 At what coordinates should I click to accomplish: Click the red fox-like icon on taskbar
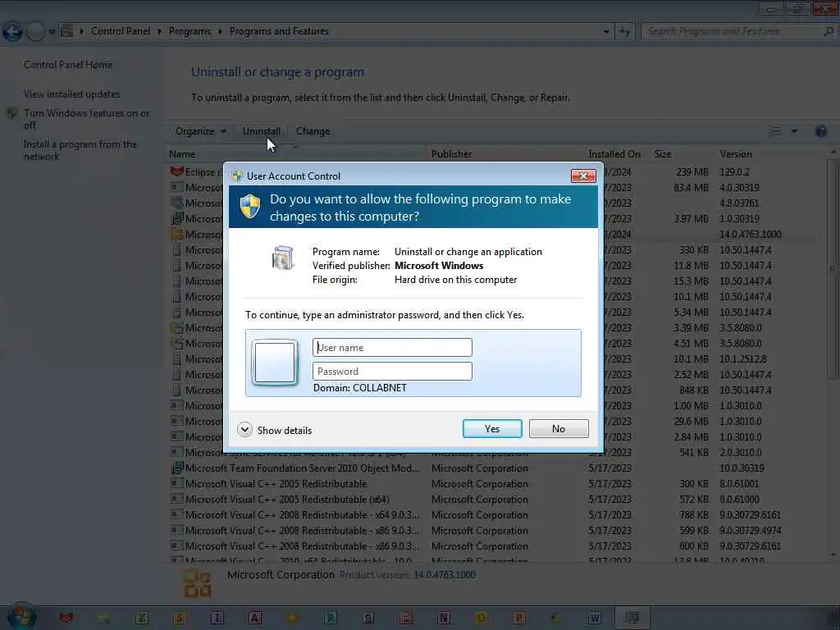[66, 619]
